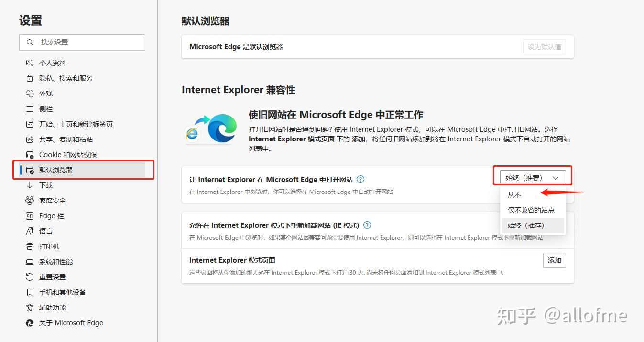644x342 pixels.
Task: Click the 侧栏 sidebar settings icon
Action: [x=29, y=108]
